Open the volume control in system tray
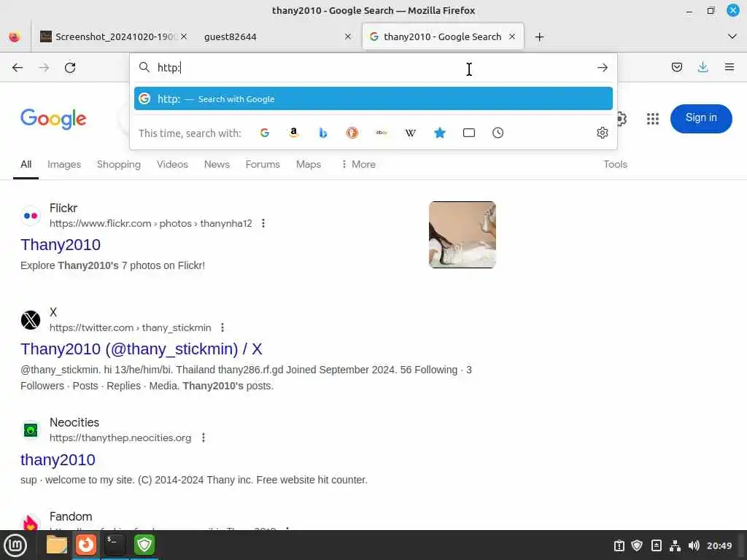The height and width of the screenshot is (560, 747). [694, 545]
